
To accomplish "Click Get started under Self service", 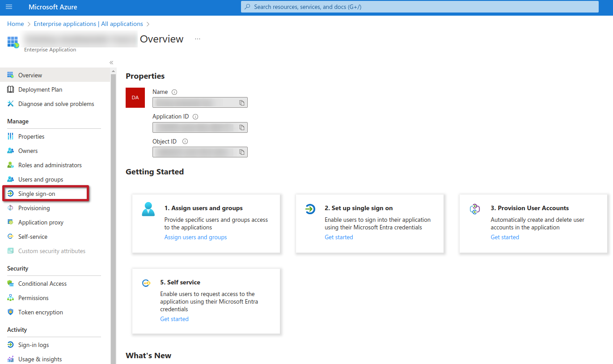I will (174, 319).
